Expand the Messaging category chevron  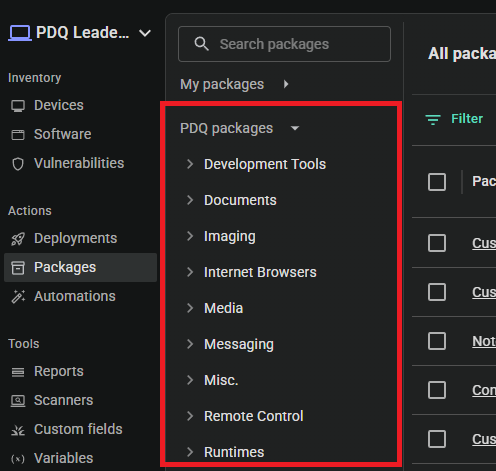click(x=190, y=344)
